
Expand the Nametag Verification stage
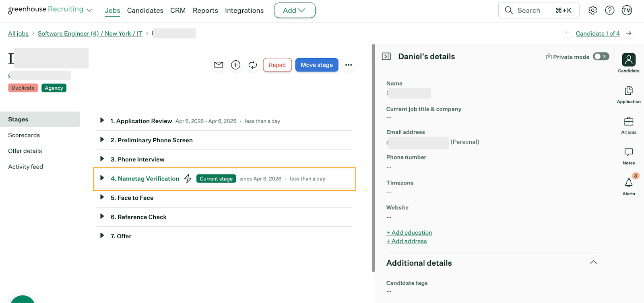[x=102, y=178]
